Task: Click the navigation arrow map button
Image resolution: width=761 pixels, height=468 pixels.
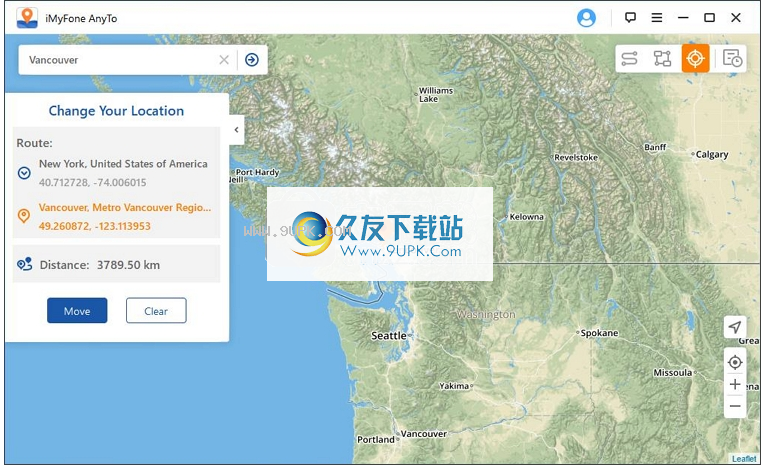Action: 735,327
